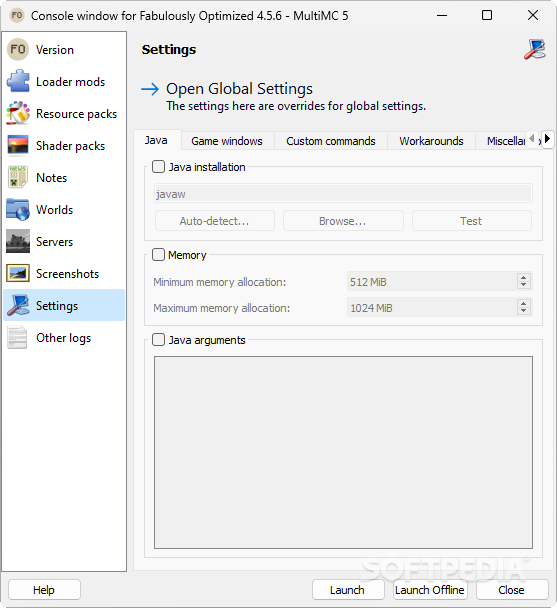Minimize the console window

442,16
